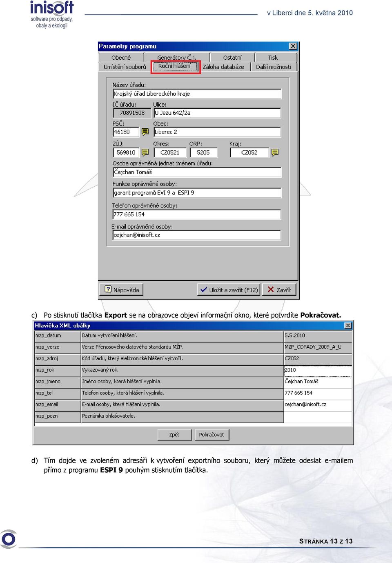Screen dimensions: 392x563
Task: Click the Obec field Liberec 2
Action: click(217, 132)
